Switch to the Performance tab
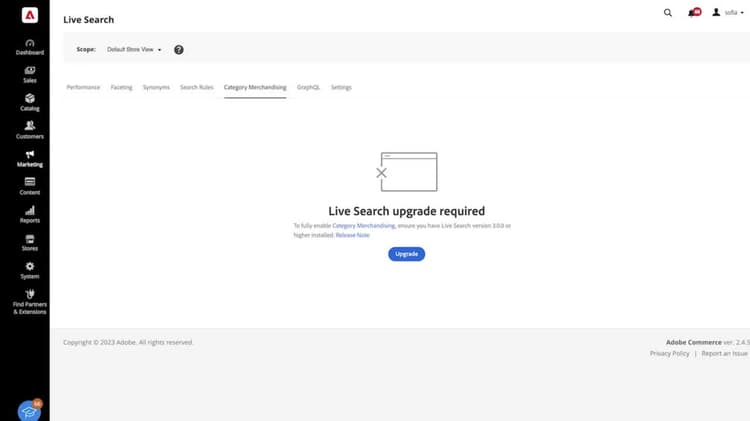This screenshot has height=421, width=750. 83,87
